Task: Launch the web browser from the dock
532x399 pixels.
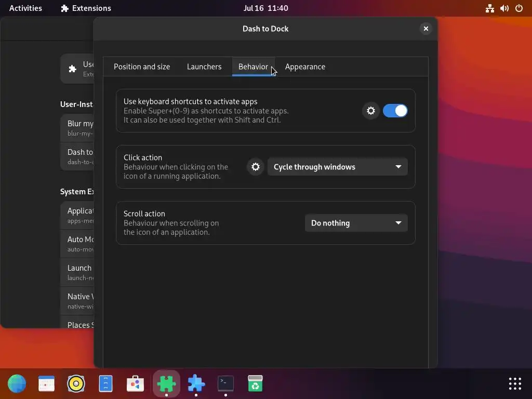Action: pos(17,384)
